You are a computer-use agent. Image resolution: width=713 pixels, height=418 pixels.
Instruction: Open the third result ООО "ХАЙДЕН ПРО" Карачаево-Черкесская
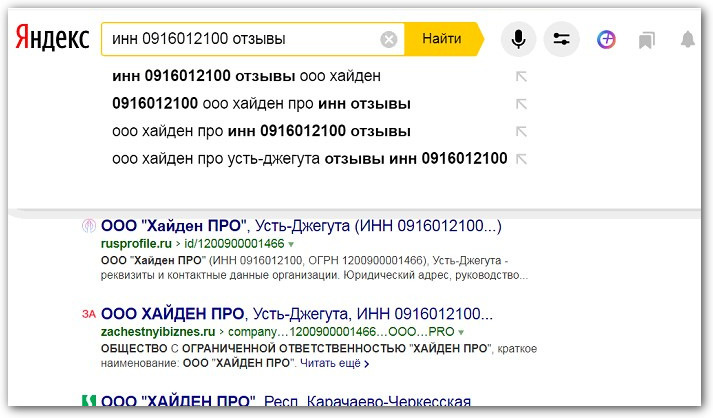[x=286, y=400]
